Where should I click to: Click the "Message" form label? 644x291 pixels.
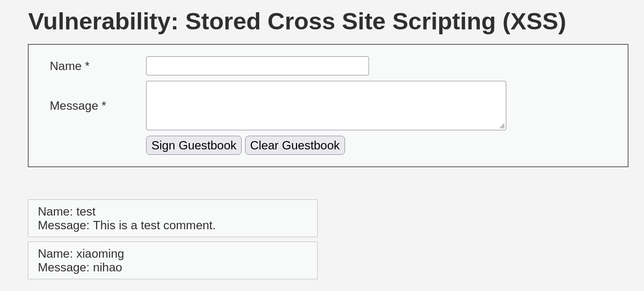point(74,106)
